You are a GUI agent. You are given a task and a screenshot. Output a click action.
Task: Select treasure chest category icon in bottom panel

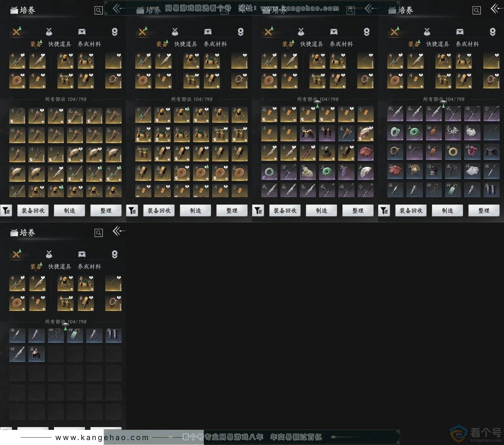[x=82, y=254]
